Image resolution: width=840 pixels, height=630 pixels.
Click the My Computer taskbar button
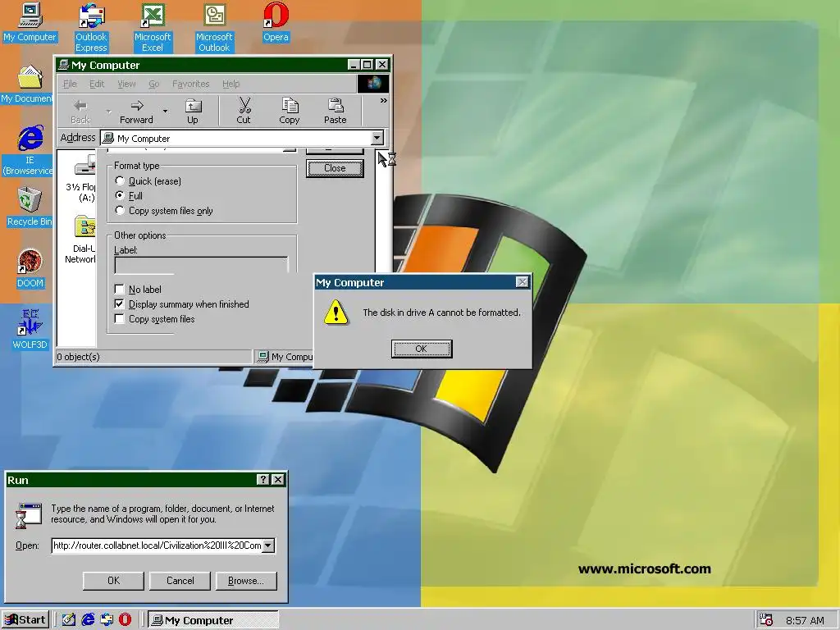[x=213, y=620]
